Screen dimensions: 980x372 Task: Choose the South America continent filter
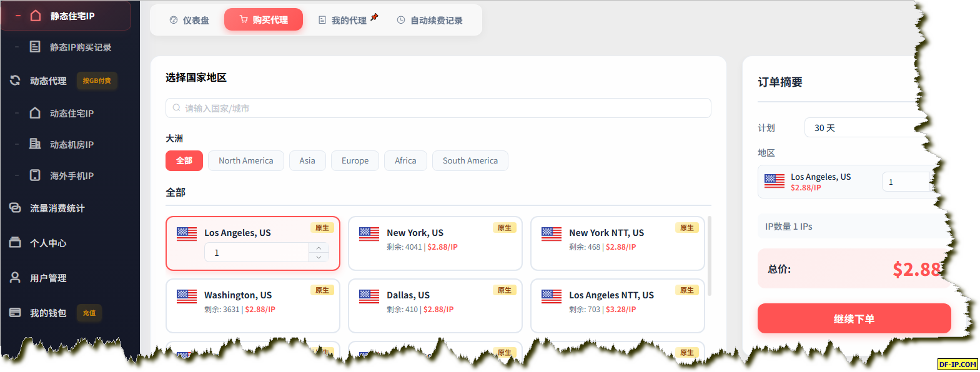click(470, 160)
